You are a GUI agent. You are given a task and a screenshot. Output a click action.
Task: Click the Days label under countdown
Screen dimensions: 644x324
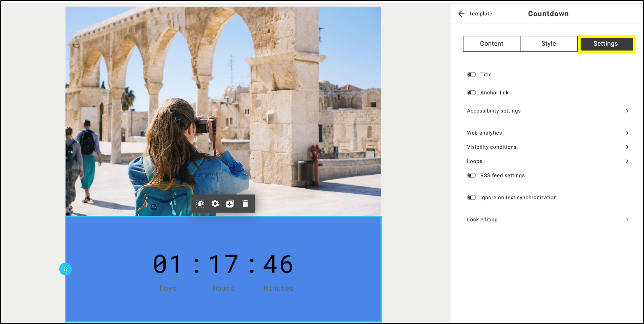pos(168,288)
